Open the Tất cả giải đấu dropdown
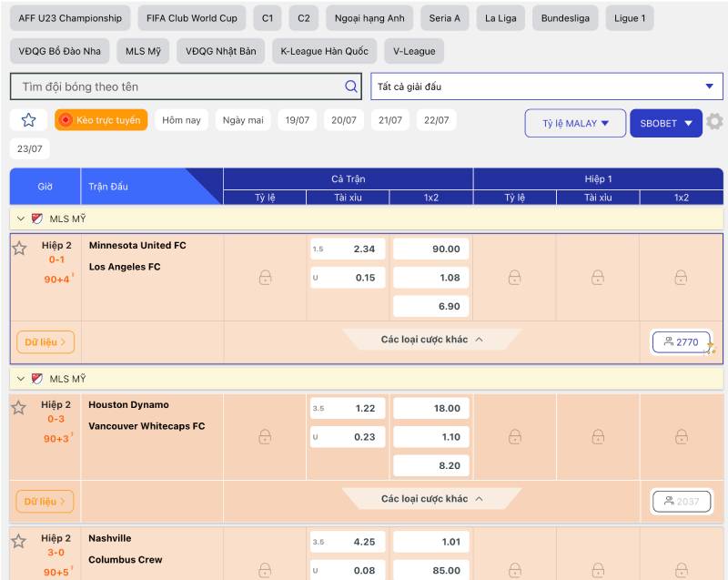Screen dimensions: 728x580 pos(546,86)
